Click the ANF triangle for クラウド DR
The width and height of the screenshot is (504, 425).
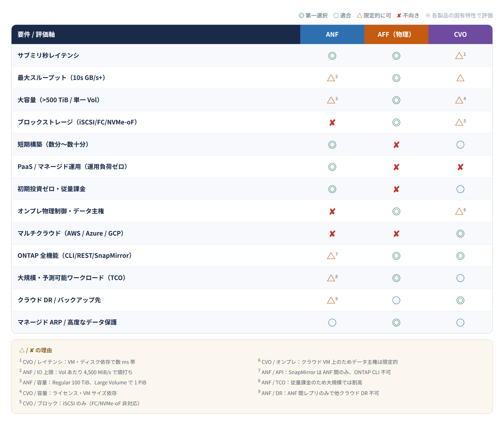coord(331,300)
